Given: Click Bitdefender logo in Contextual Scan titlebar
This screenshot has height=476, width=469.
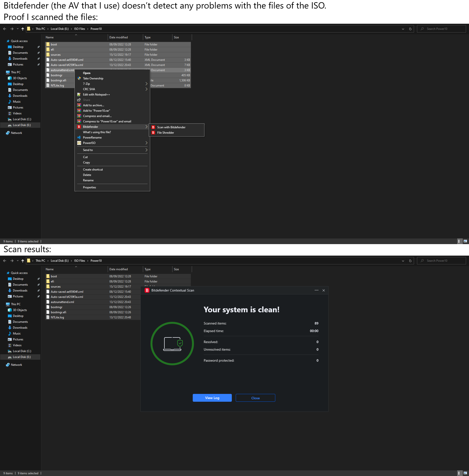Looking at the screenshot, I should 147,290.
